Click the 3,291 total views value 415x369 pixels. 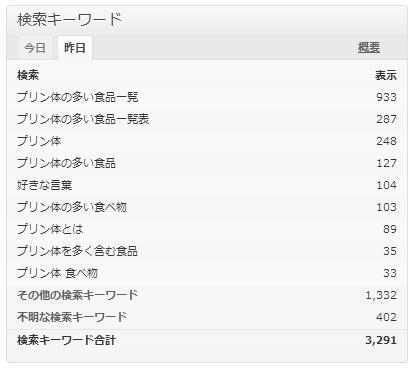click(381, 340)
